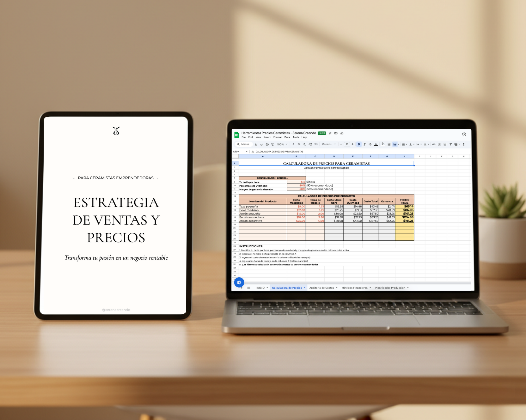Select the paint format tool
526x420 pixels.
pyautogui.click(x=273, y=144)
